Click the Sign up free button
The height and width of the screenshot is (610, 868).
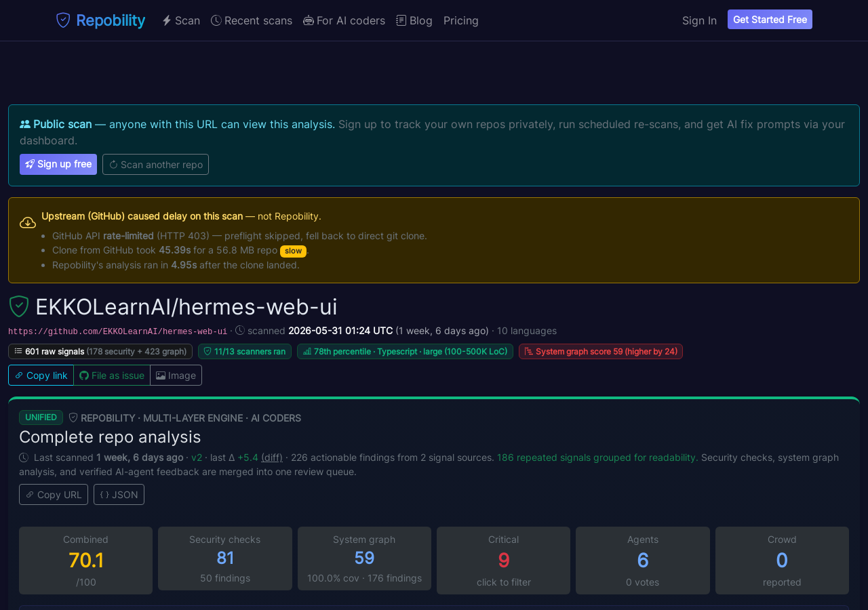pos(58,165)
